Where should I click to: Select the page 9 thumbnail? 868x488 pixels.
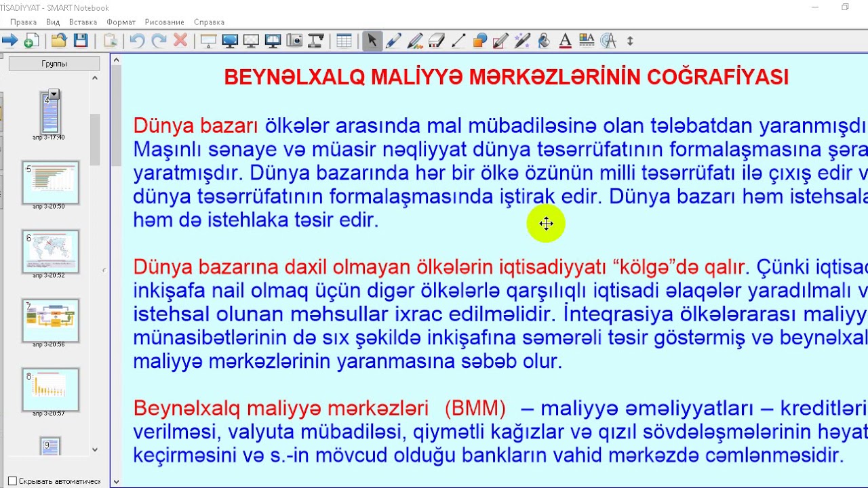(50, 447)
